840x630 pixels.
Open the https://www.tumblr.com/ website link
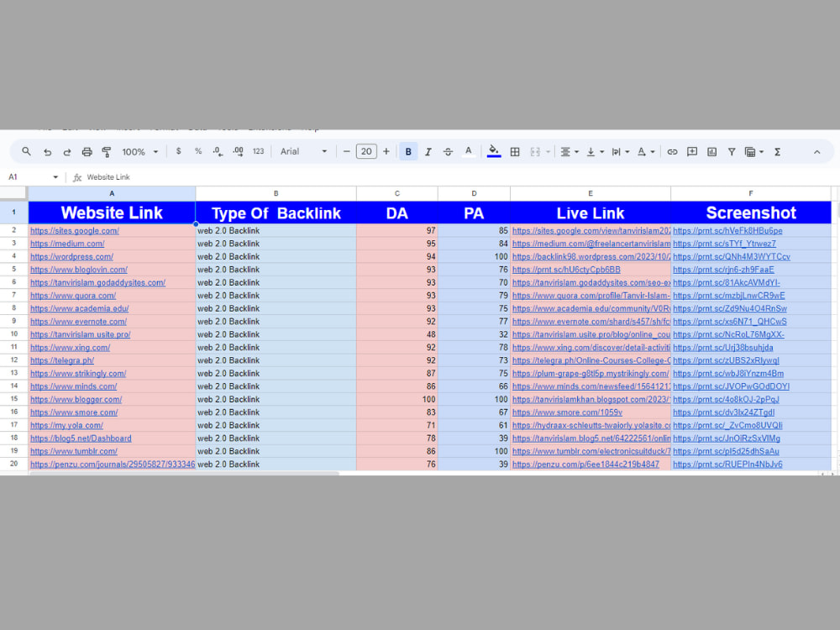click(74, 452)
